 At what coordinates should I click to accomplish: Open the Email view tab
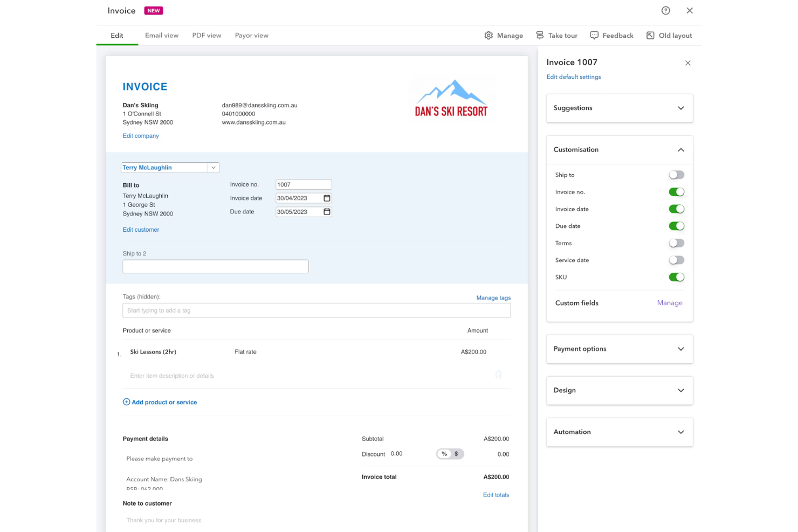pos(161,35)
